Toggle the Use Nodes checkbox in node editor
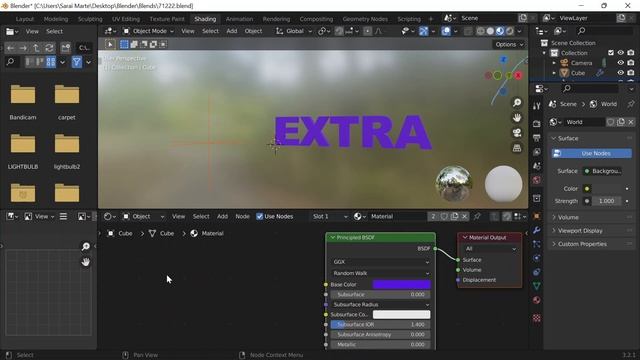Image resolution: width=640 pixels, height=360 pixels. (x=260, y=216)
